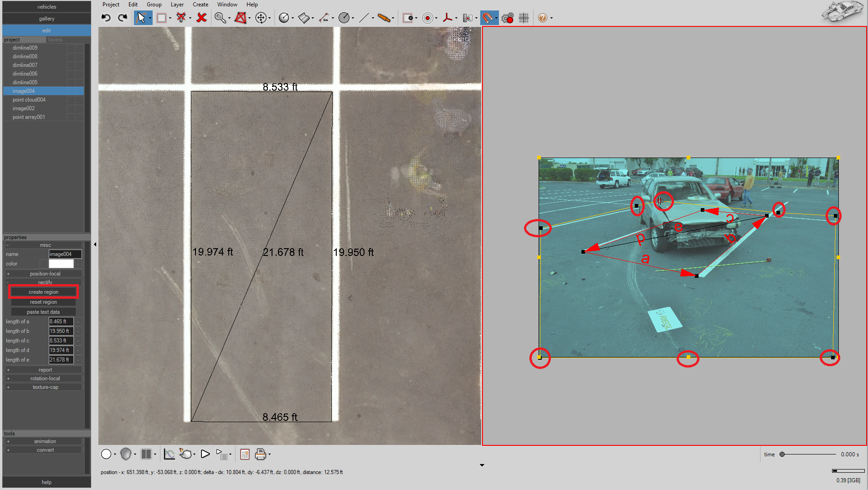Click the split viewport layout icon
Screen dimensions: 868x490
146,454
